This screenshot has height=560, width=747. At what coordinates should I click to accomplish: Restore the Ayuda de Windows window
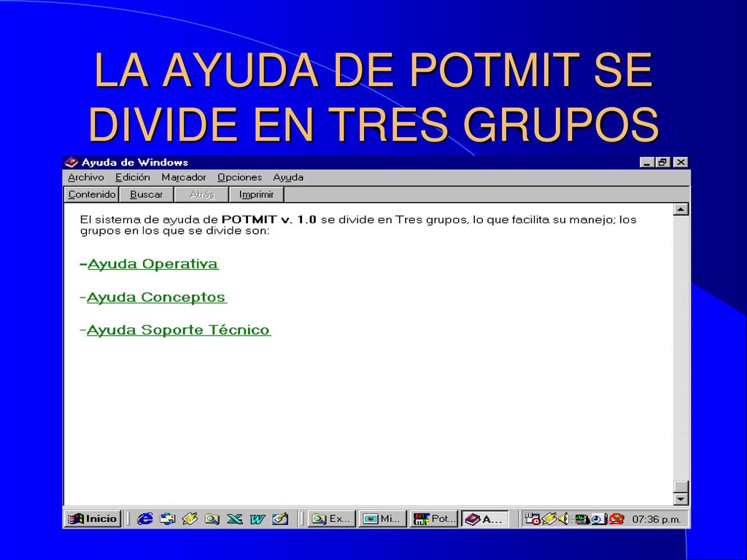[662, 163]
